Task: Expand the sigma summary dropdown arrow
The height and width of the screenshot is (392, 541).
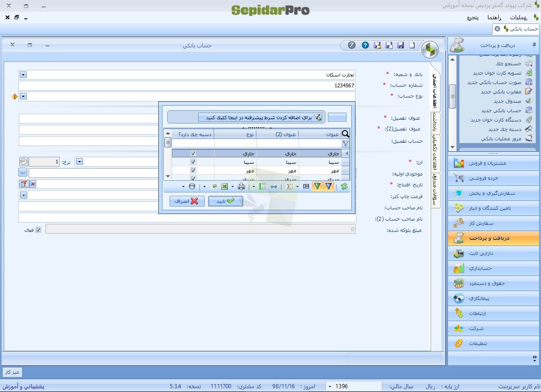Action: (297, 187)
